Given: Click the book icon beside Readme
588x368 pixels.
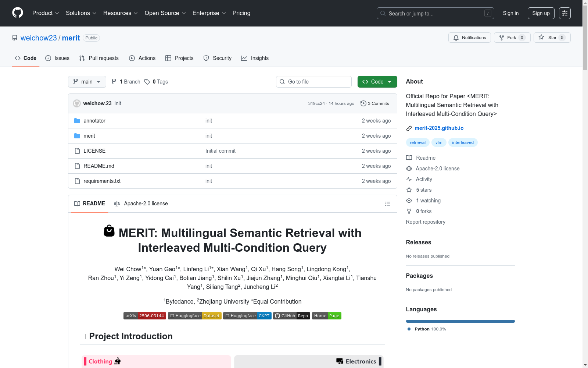Looking at the screenshot, I should point(409,158).
